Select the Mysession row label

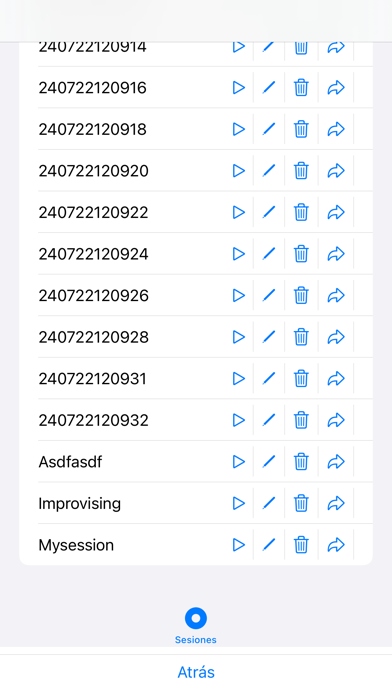[76, 545]
